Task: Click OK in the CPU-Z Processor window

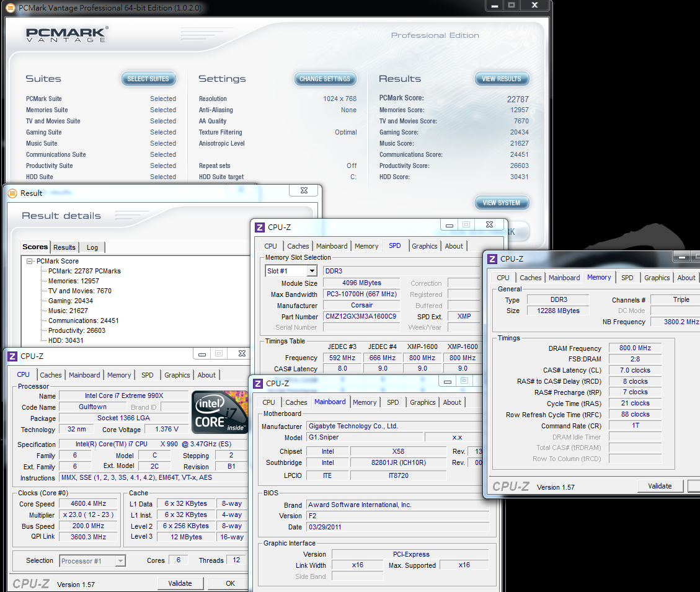Action: 230,583
